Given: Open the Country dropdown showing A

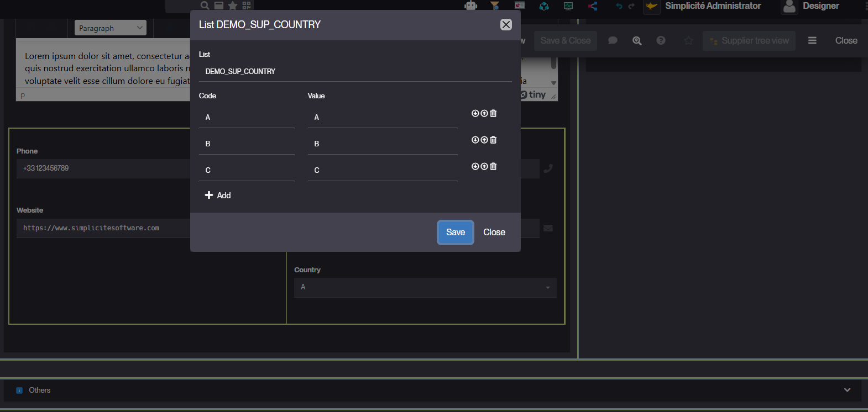Looking at the screenshot, I should [x=425, y=287].
